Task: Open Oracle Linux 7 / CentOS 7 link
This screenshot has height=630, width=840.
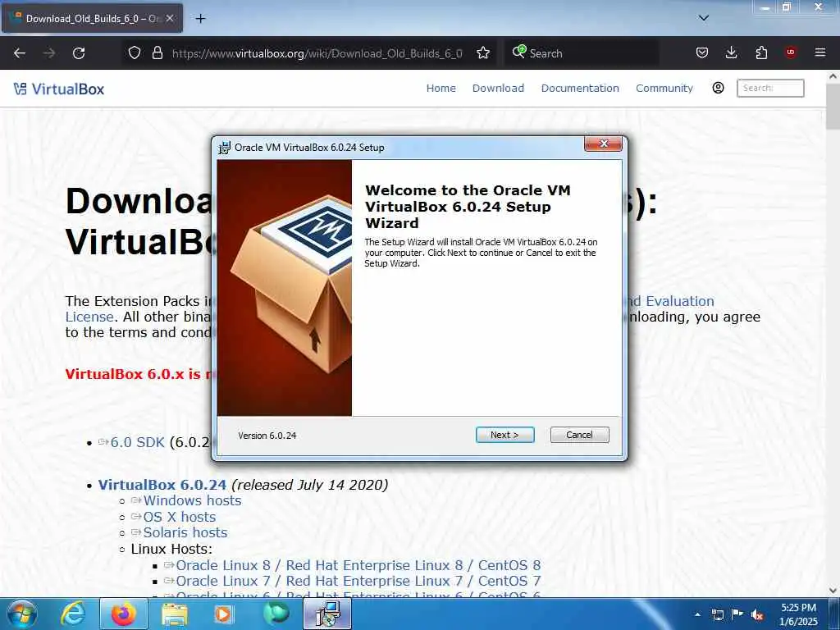Action: 358,582
